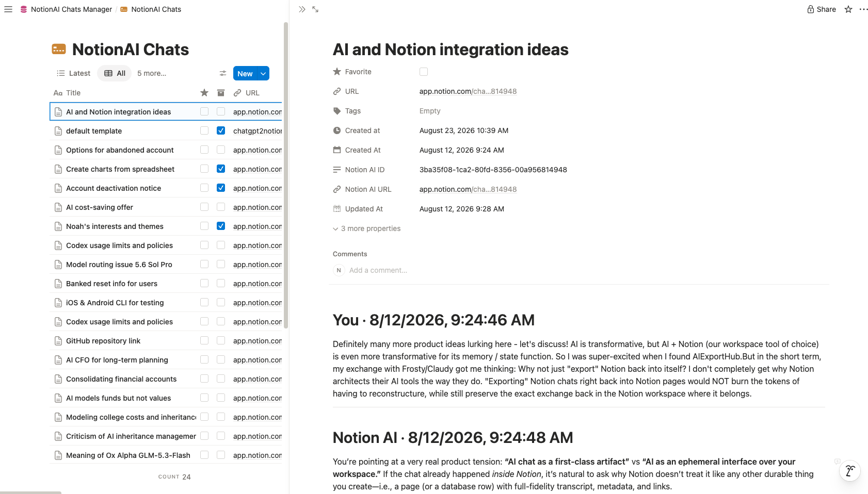Screen dimensions: 868x494
Task: Toggle the Favorite property checkbox in page panel
Action: [x=424, y=72]
